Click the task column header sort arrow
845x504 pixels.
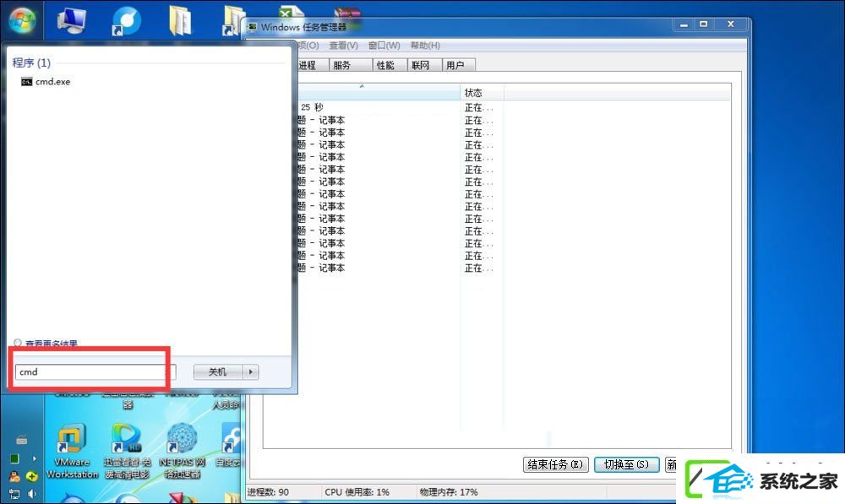click(362, 87)
